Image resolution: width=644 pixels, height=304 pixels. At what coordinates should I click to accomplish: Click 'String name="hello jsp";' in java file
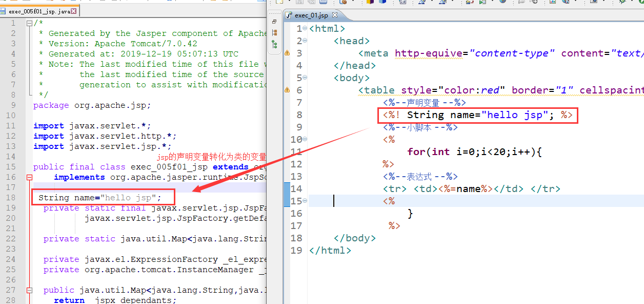(100, 198)
